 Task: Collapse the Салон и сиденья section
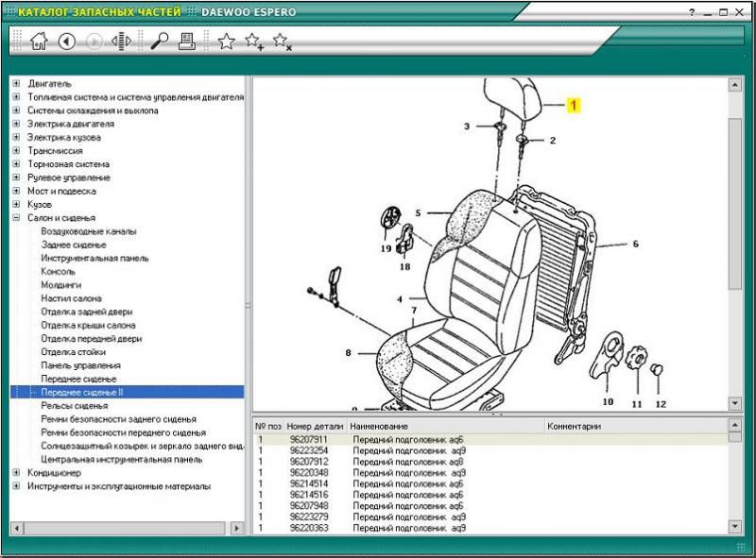(16, 217)
